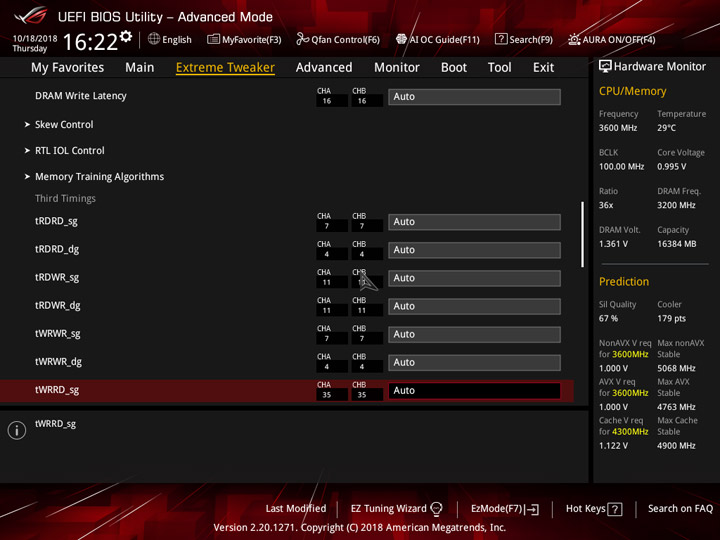Click the 5068 MHz Max nonAVX value
The width and height of the screenshot is (720, 540).
676,368
